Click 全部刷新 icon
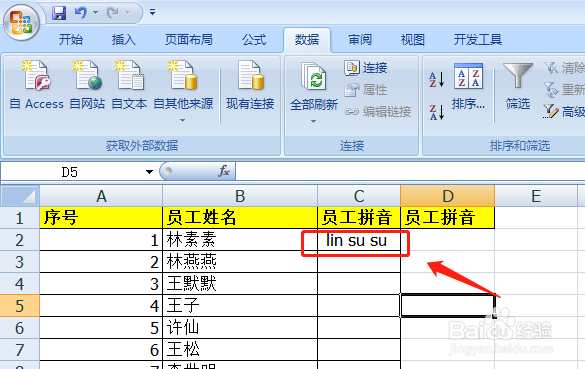 [x=314, y=76]
